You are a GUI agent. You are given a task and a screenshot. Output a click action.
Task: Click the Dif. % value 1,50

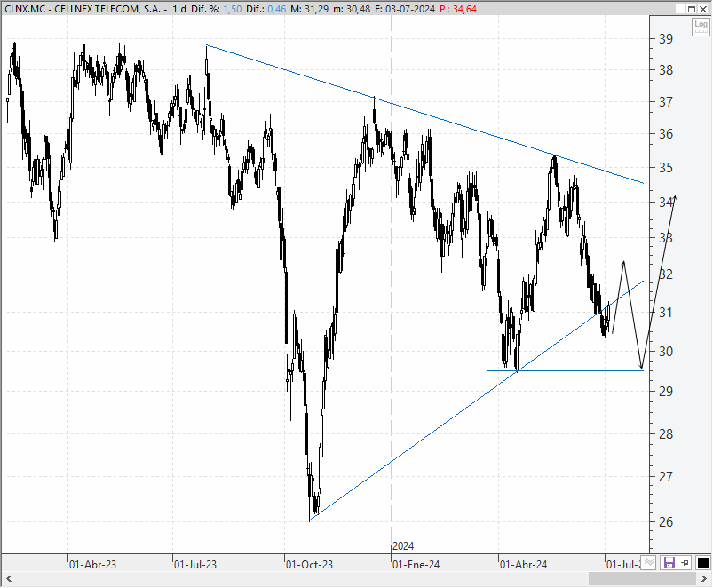[233, 9]
